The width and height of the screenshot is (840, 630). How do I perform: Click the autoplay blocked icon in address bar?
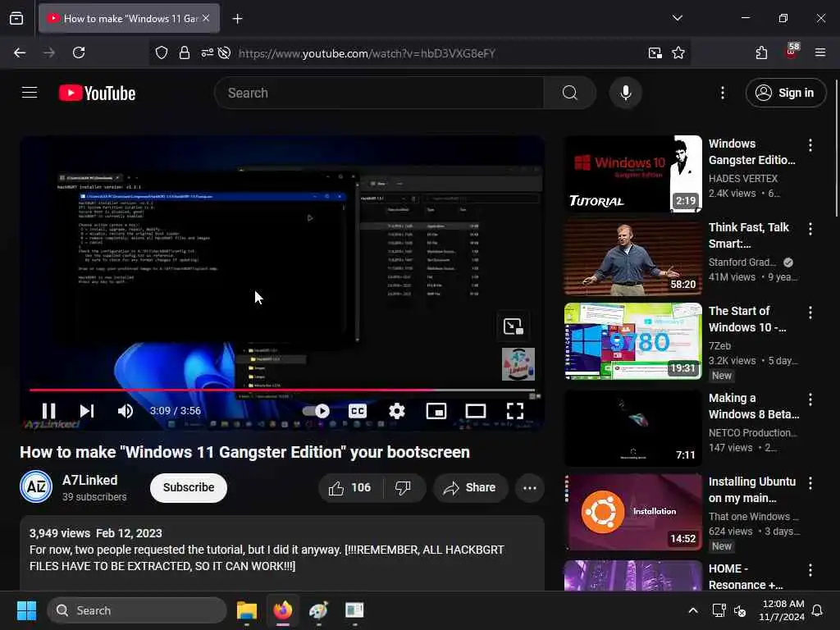click(225, 52)
